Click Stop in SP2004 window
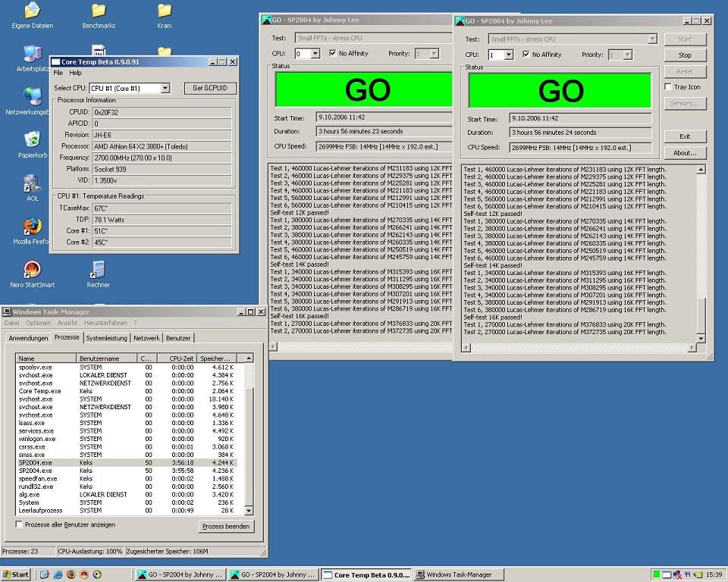 pyautogui.click(x=685, y=55)
